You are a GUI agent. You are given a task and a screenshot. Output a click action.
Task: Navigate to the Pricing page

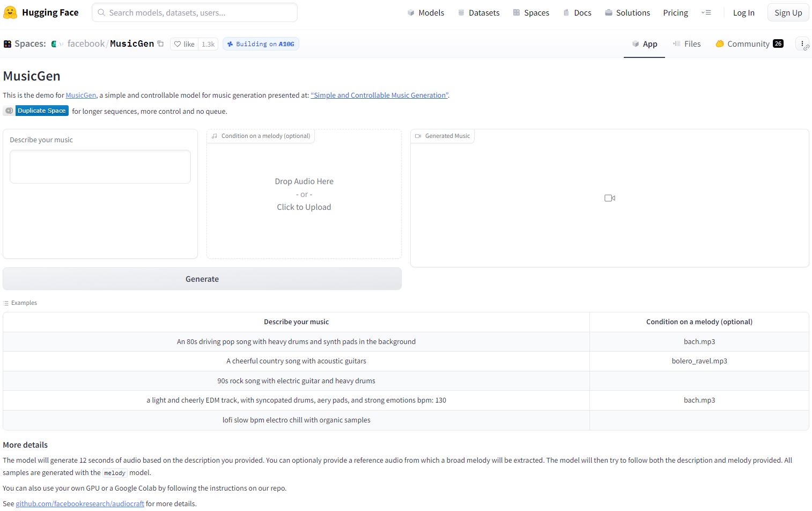[x=676, y=12]
